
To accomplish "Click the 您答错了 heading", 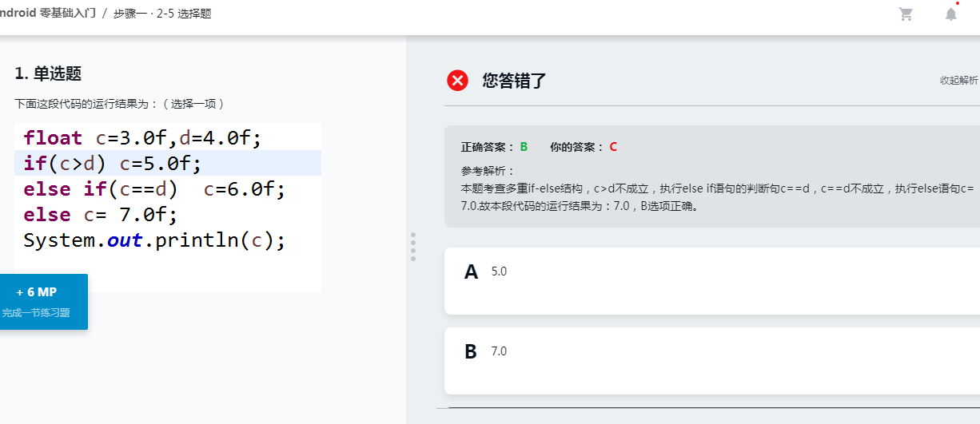I will point(515,81).
